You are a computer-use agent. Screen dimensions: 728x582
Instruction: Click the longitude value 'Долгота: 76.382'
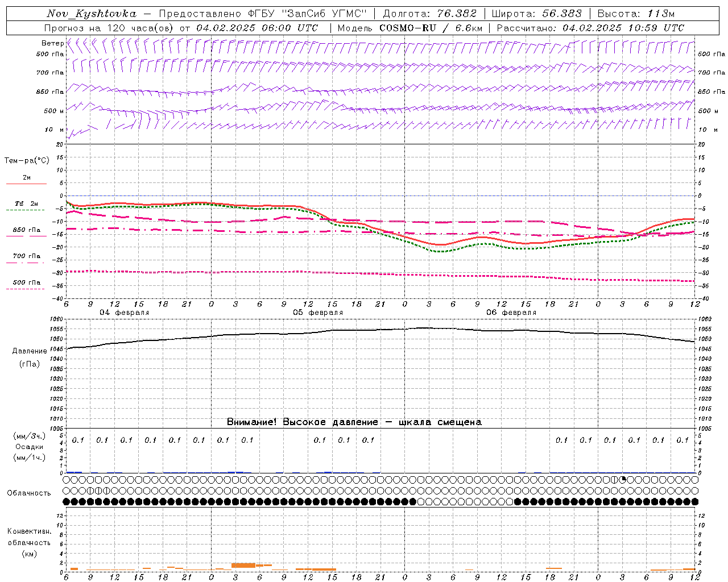[x=429, y=14]
